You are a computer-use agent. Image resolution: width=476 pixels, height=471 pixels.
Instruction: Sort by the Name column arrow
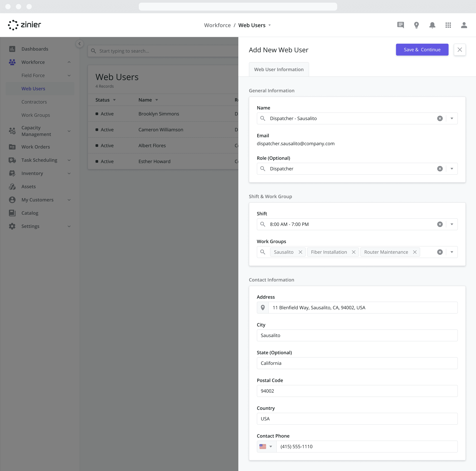(x=157, y=100)
